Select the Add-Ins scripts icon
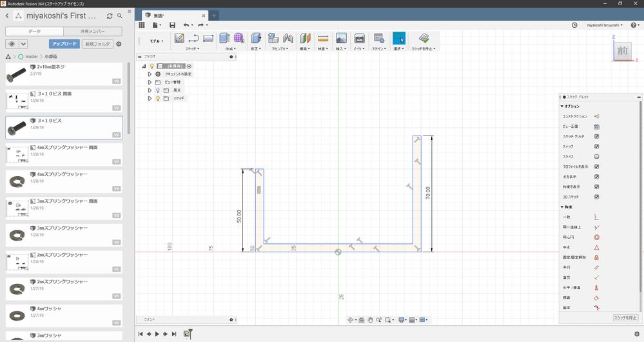 coord(378,38)
